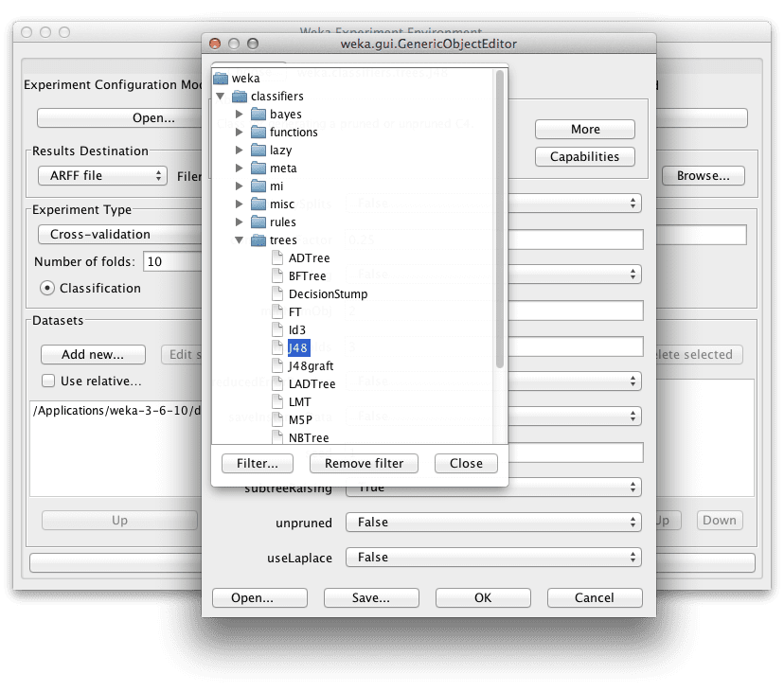The image size is (784, 692).
Task: Click the rules folder icon
Action: (x=258, y=222)
